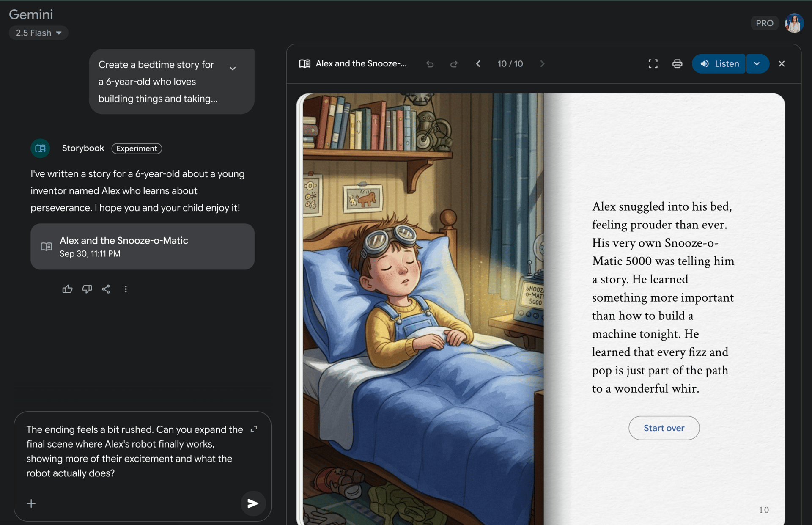Expand the collapsed user prompt
This screenshot has height=525, width=812.
(233, 68)
